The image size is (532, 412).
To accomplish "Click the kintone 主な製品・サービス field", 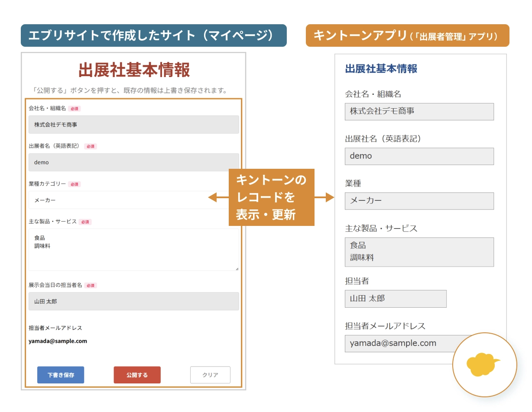I will click(x=419, y=252).
